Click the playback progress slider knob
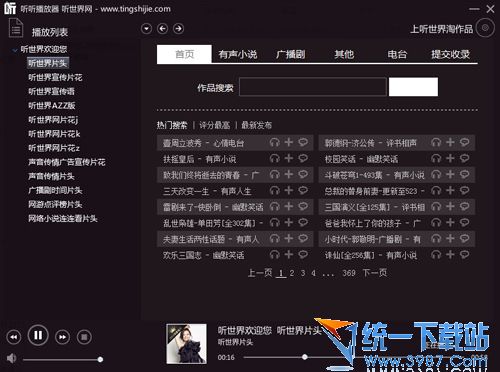Viewport: 500px width, 372px height. pyautogui.click(x=305, y=357)
